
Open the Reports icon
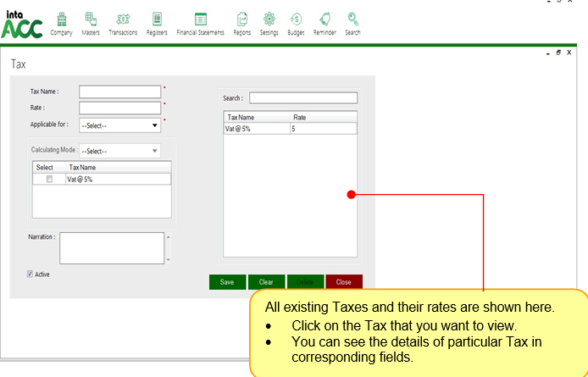pos(242,19)
